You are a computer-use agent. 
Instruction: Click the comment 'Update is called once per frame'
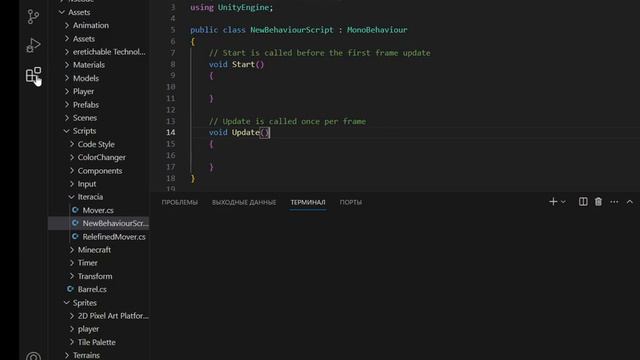pos(287,121)
